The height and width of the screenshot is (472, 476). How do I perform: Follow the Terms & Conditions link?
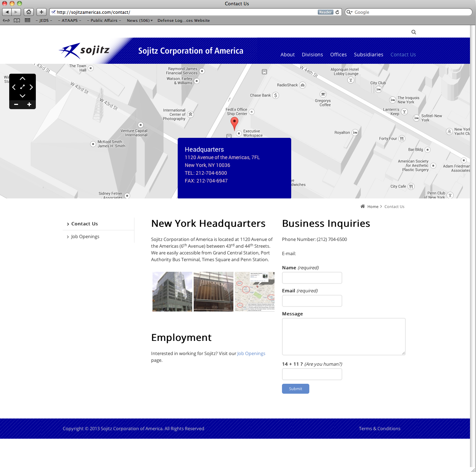coord(379,428)
